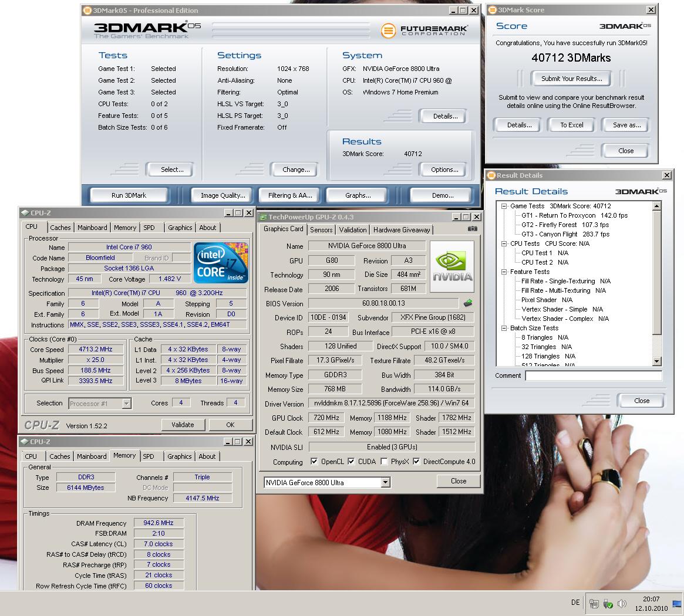This screenshot has width=684, height=616.
Task: Open the About tab in upper CPU-Z
Action: tap(208, 228)
